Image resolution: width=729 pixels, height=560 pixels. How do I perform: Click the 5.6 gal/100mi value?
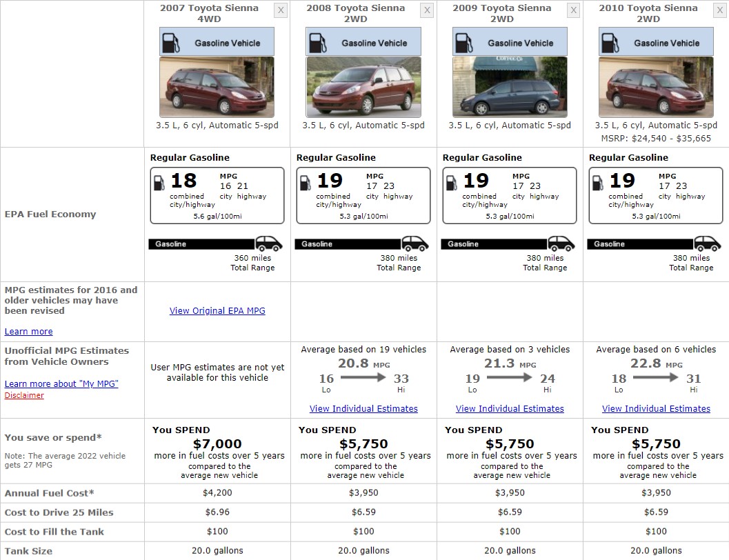pos(217,216)
